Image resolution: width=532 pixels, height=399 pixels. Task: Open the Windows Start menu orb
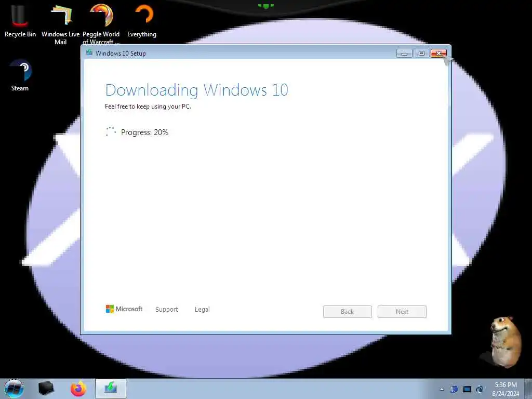click(14, 389)
